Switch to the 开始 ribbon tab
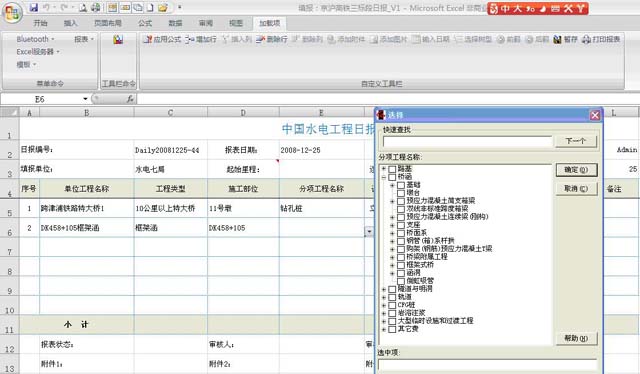Viewport: 640px width, 374px height. point(40,23)
